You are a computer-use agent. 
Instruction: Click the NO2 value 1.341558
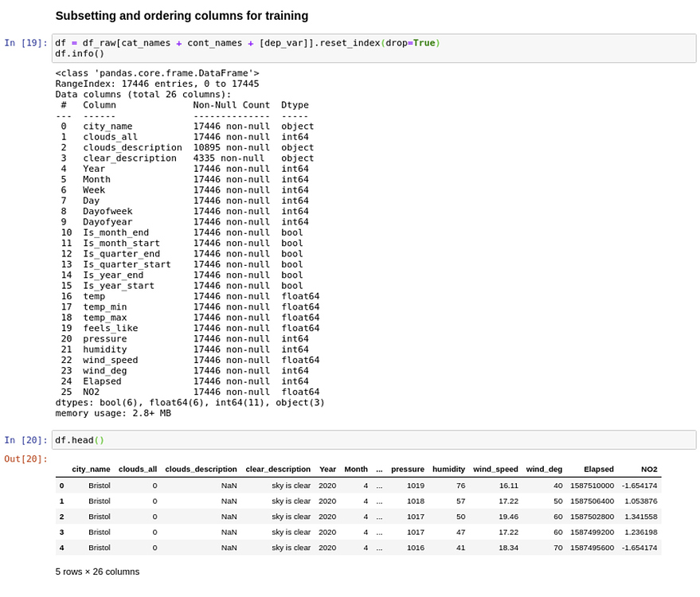[x=639, y=517]
